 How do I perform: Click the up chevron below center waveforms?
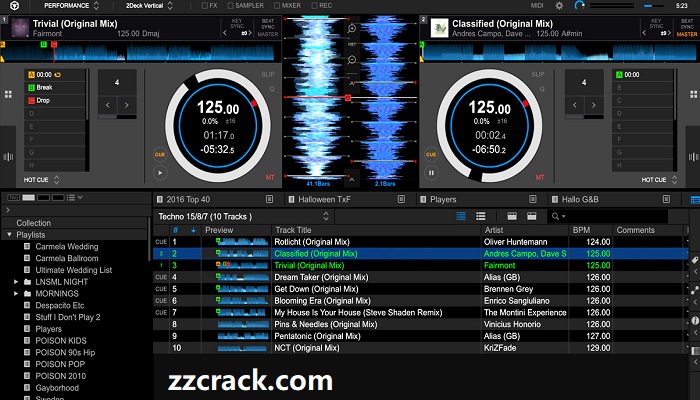click(x=352, y=179)
